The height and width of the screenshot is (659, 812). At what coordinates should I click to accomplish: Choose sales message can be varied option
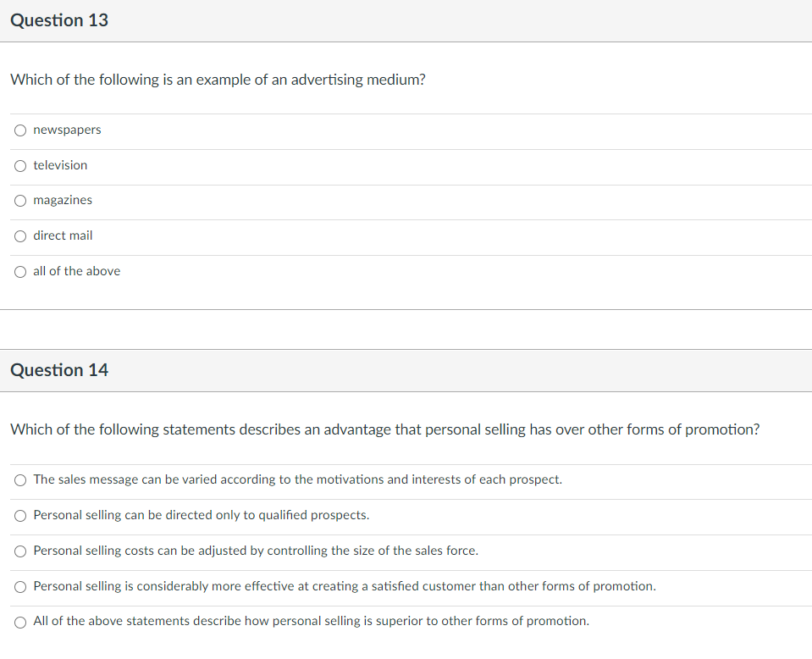(x=20, y=480)
